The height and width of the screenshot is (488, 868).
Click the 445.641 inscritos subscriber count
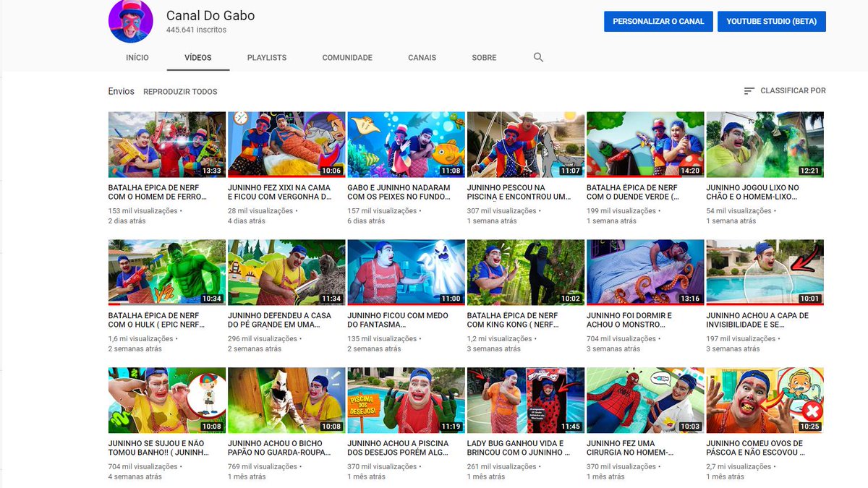[x=196, y=30]
